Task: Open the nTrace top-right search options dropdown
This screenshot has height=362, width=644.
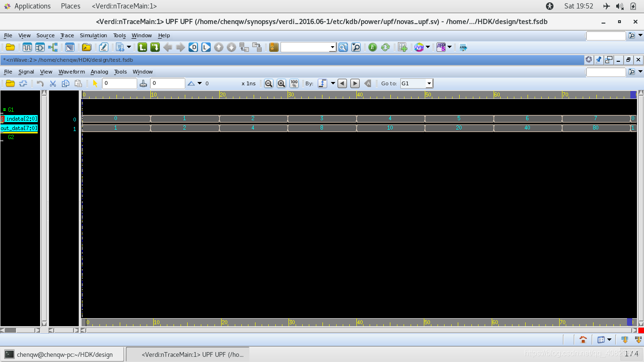Action: point(640,36)
